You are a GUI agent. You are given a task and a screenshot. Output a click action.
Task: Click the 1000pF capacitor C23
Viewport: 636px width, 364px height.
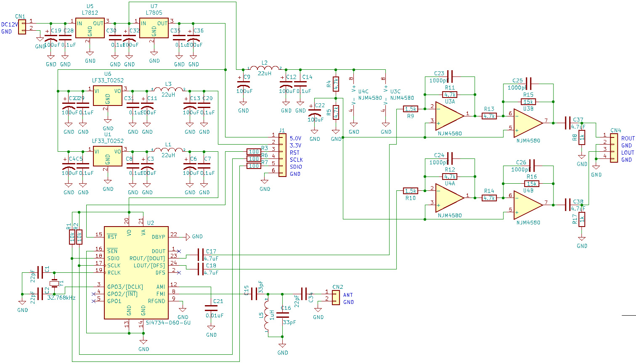[450, 76]
